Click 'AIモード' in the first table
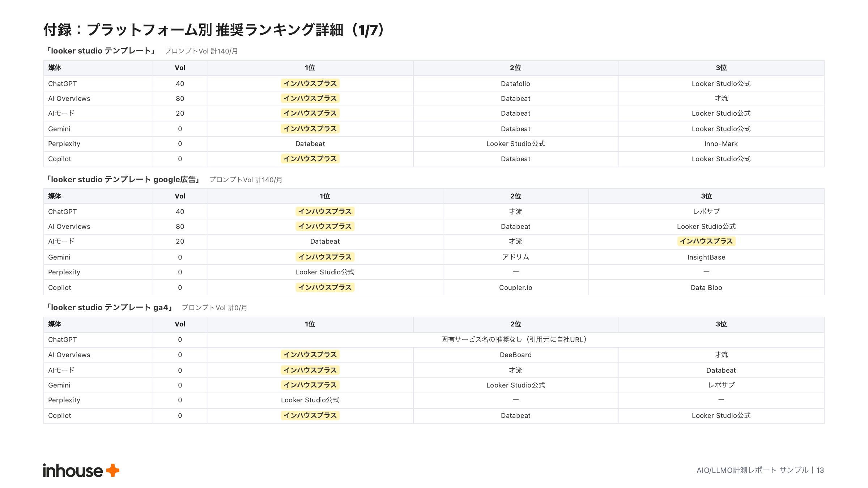The image size is (868, 488). pos(61,114)
